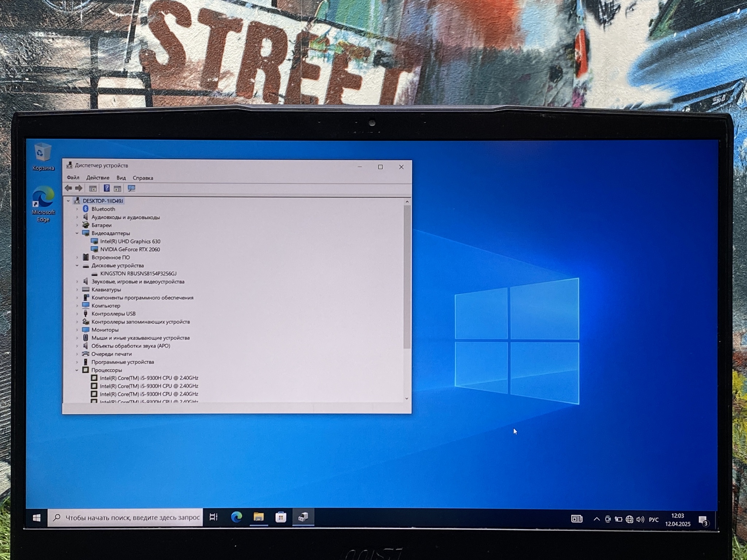747x560 pixels.
Task: Click the scan for hardware changes monitor icon
Action: tap(131, 188)
